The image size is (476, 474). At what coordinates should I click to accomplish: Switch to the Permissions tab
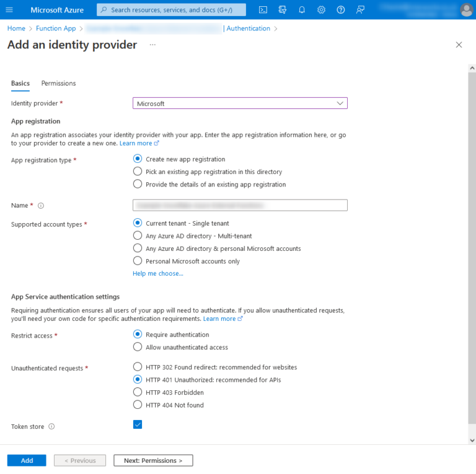point(59,84)
